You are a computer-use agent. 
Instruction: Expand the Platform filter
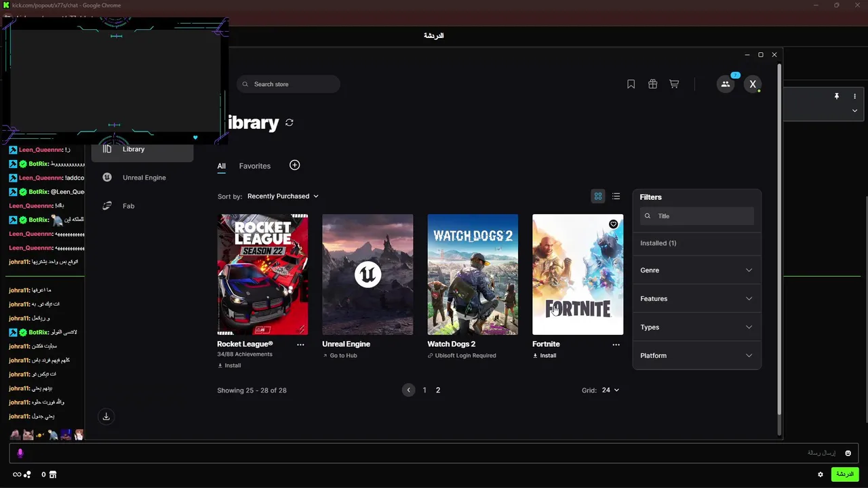(696, 355)
